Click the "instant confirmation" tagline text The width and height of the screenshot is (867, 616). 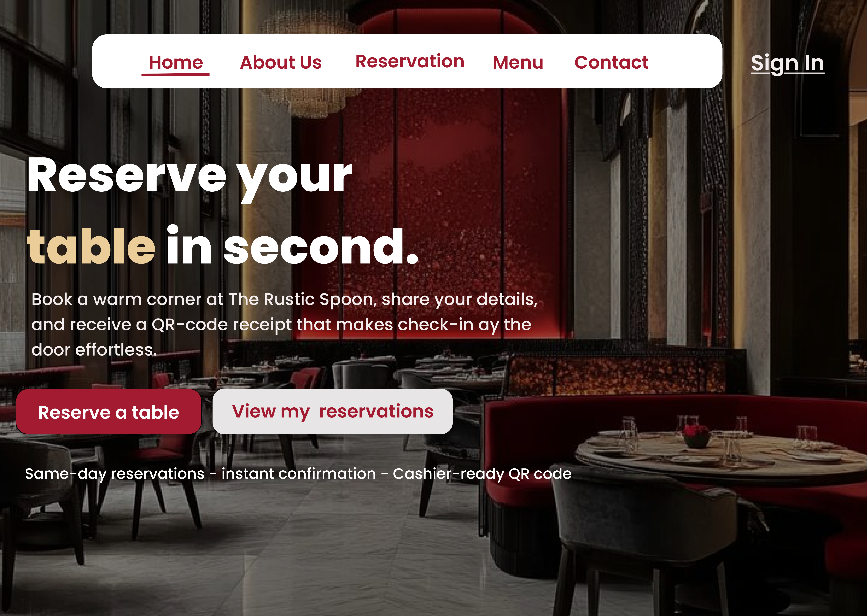point(299,474)
